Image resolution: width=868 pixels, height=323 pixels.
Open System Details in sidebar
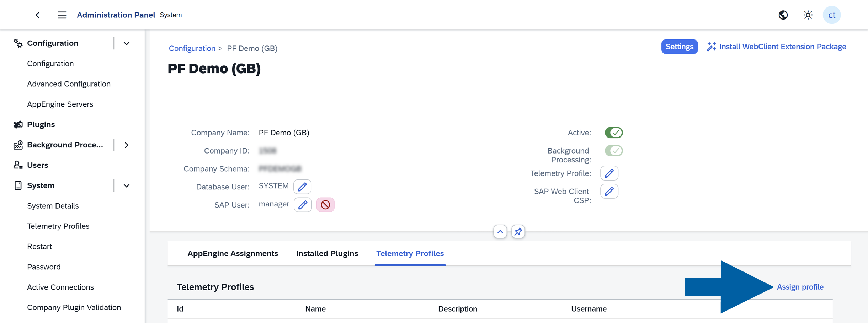click(53, 206)
